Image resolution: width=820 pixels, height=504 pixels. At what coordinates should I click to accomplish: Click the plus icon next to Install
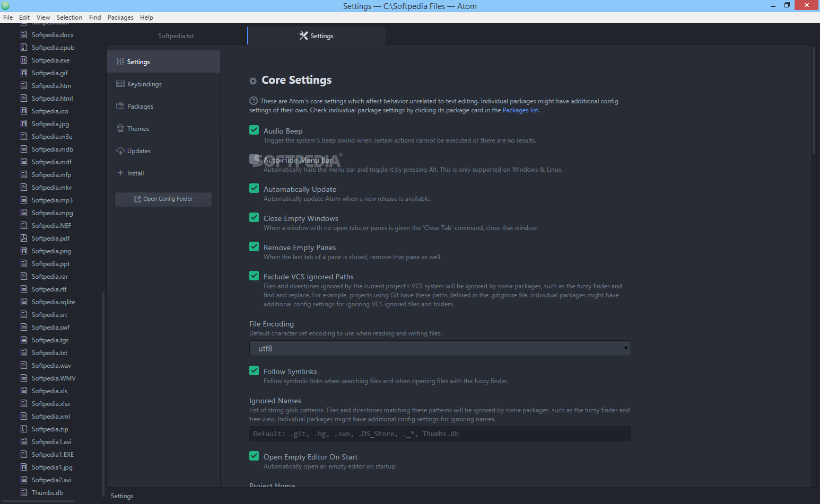tap(120, 173)
